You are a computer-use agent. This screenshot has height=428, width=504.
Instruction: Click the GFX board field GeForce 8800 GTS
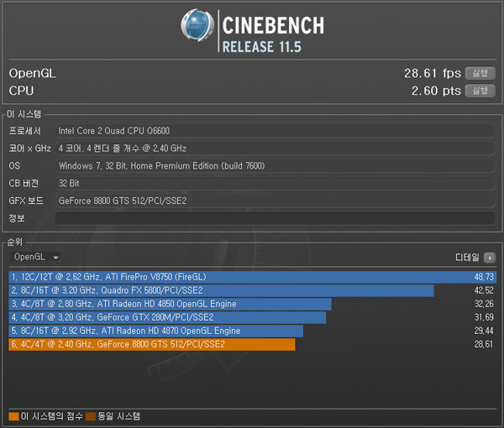pyautogui.click(x=275, y=201)
